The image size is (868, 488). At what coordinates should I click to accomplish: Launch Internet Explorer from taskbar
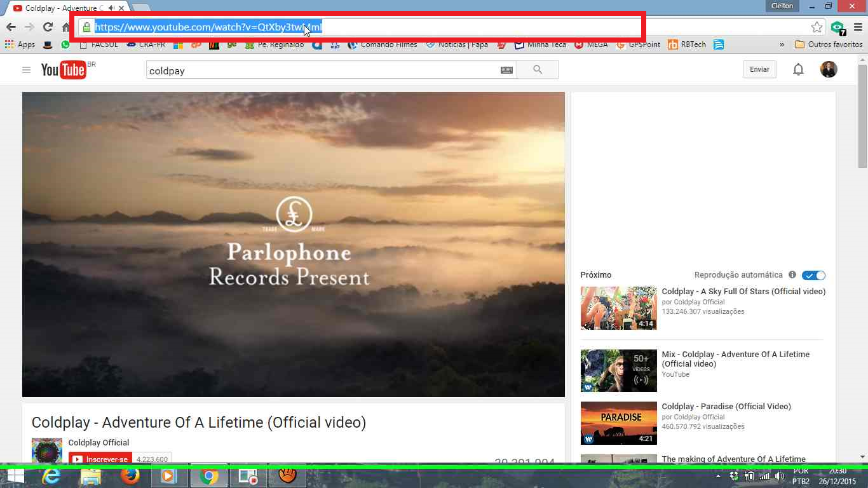(x=51, y=476)
